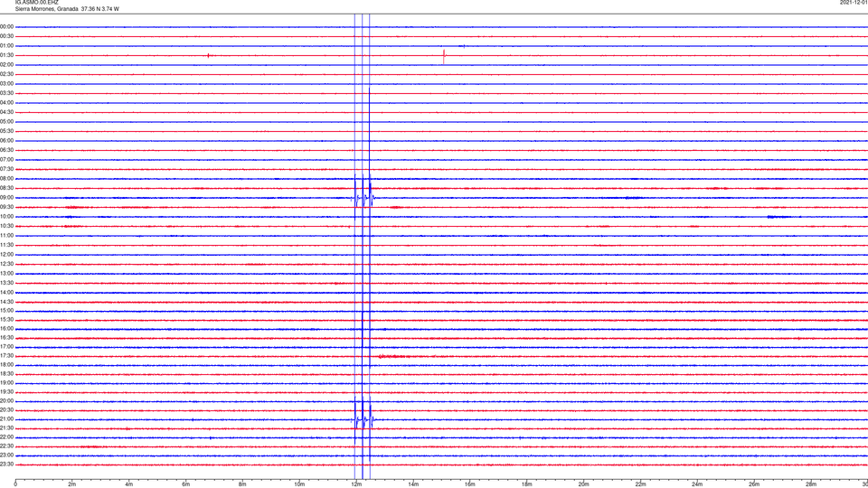This screenshot has width=868, height=488.
Task: Click the '00:30' time label
Action: pyautogui.click(x=6, y=36)
